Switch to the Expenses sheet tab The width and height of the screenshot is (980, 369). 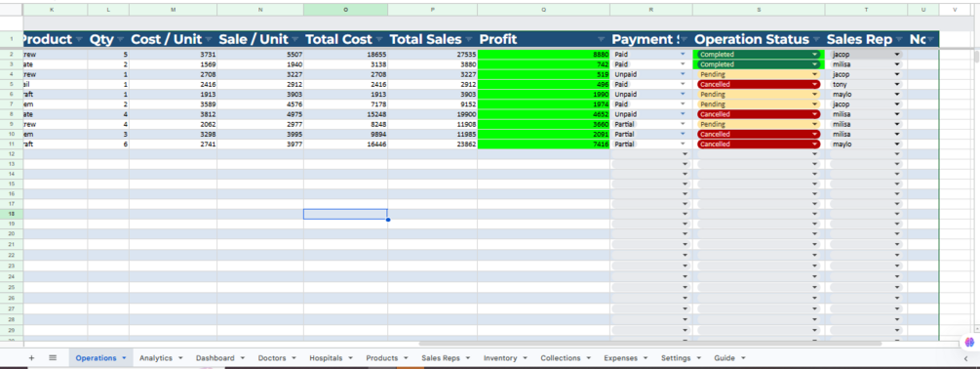click(620, 358)
